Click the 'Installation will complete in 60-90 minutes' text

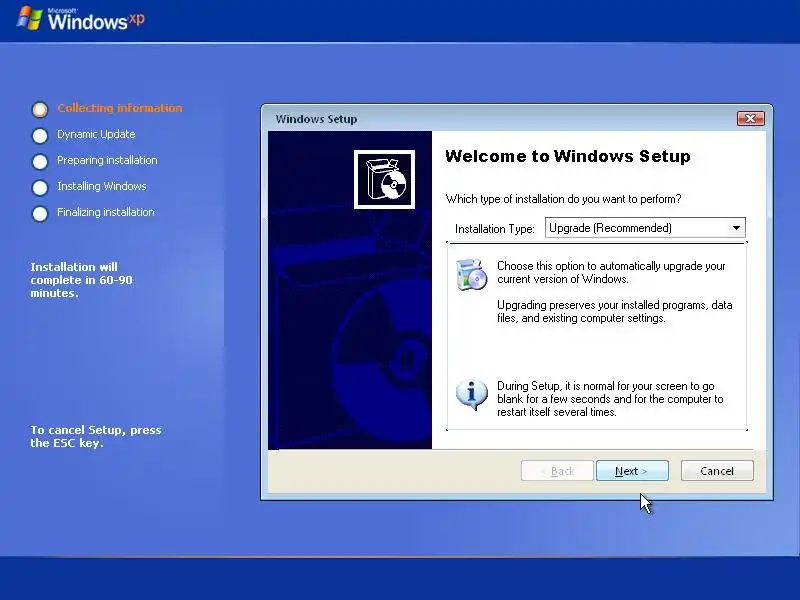(x=81, y=280)
